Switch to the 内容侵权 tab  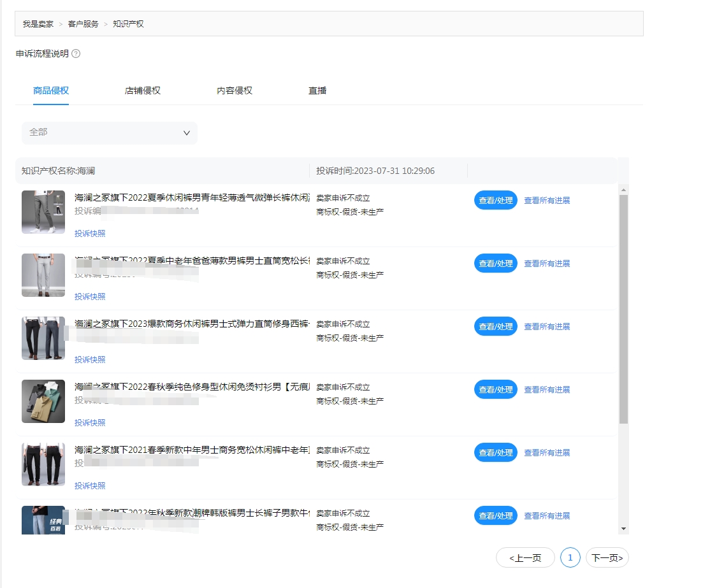pos(235,90)
